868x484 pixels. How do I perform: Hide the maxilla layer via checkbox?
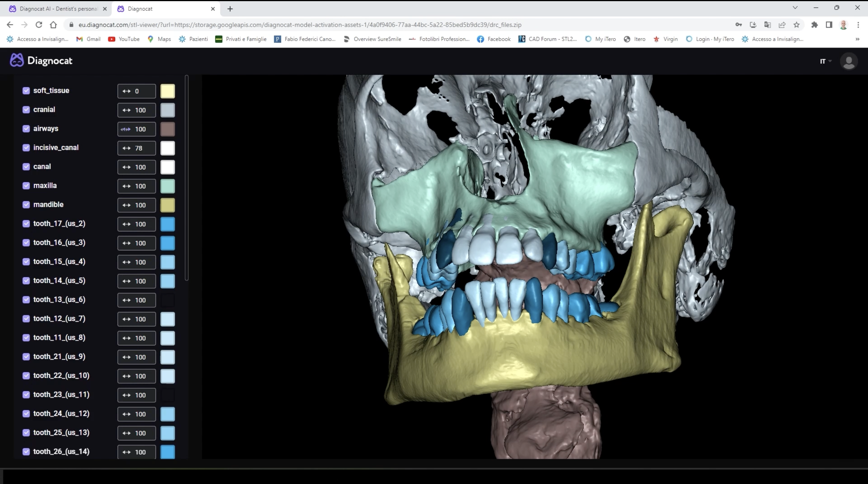tap(26, 186)
